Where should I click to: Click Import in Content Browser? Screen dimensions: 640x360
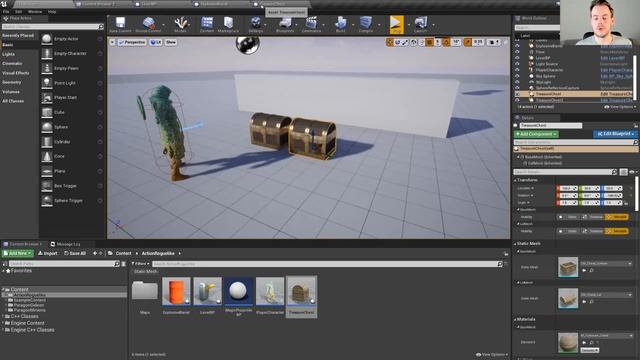[x=48, y=253]
